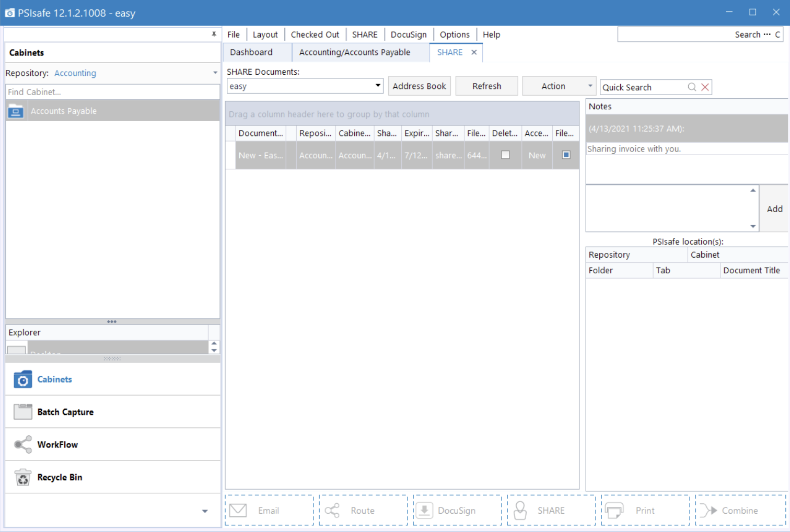Click the Address Book button
The width and height of the screenshot is (790, 532).
[x=419, y=86]
